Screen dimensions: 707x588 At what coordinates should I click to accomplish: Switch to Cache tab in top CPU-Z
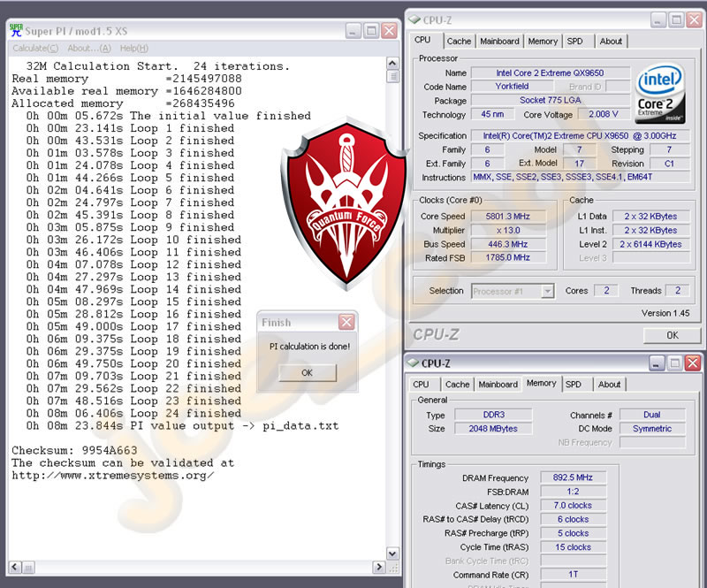coord(459,41)
